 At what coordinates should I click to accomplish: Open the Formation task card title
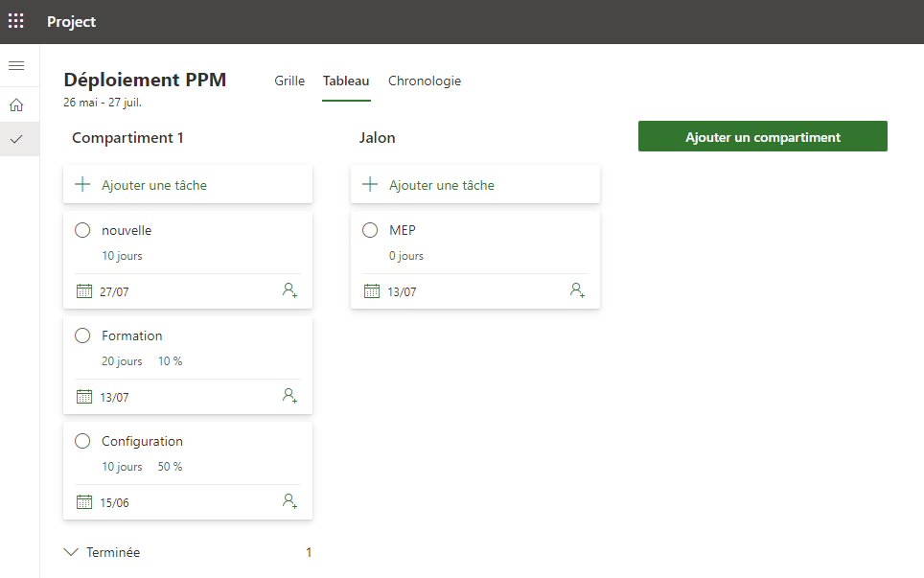pos(131,335)
